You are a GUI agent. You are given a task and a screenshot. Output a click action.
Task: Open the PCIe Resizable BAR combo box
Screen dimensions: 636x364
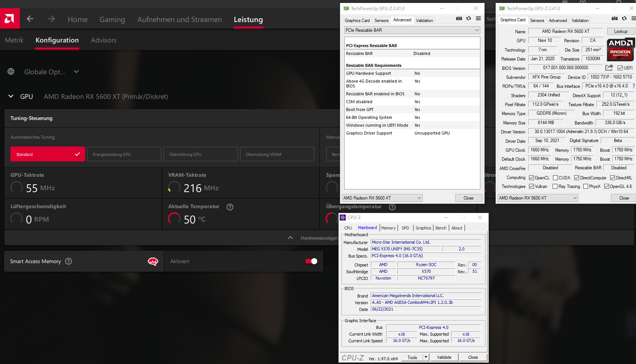tap(412, 30)
